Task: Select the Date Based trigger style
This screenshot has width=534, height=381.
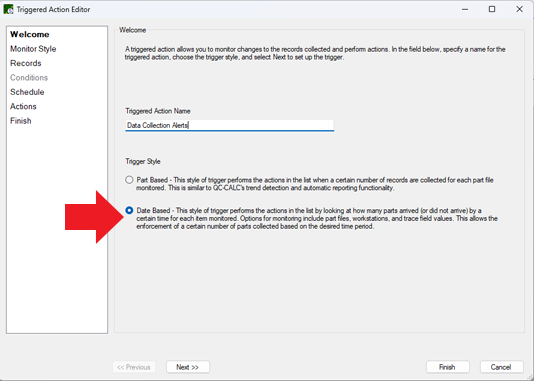Action: tap(129, 210)
